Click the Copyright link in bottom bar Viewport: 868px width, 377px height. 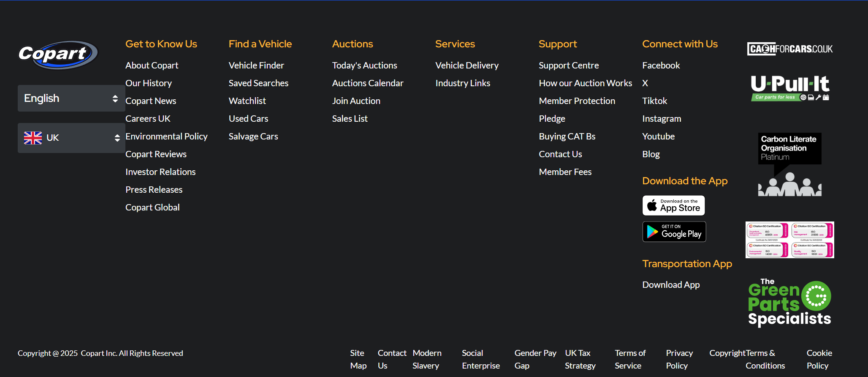[x=727, y=353]
